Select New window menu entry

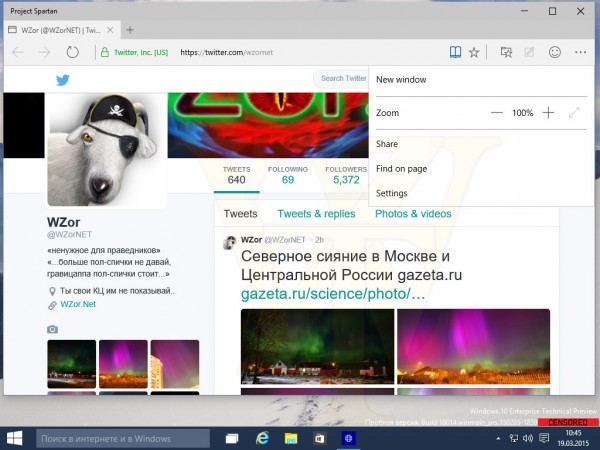pos(401,80)
